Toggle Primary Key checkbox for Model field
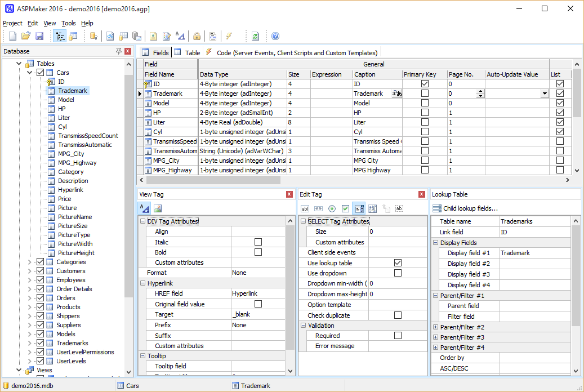The height and width of the screenshot is (392, 584). pyautogui.click(x=425, y=103)
